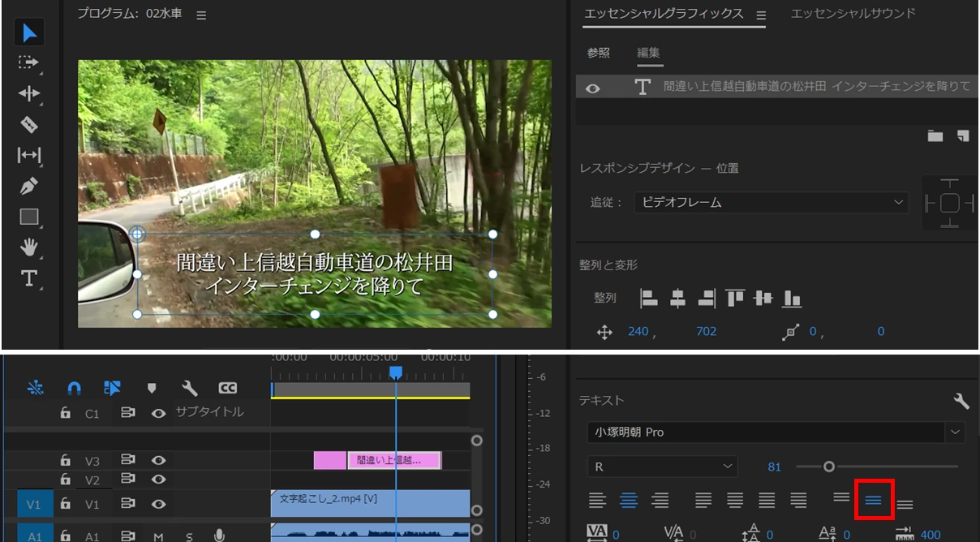This screenshot has height=542, width=980.
Task: Align the layer to horizontal center
Action: [677, 299]
